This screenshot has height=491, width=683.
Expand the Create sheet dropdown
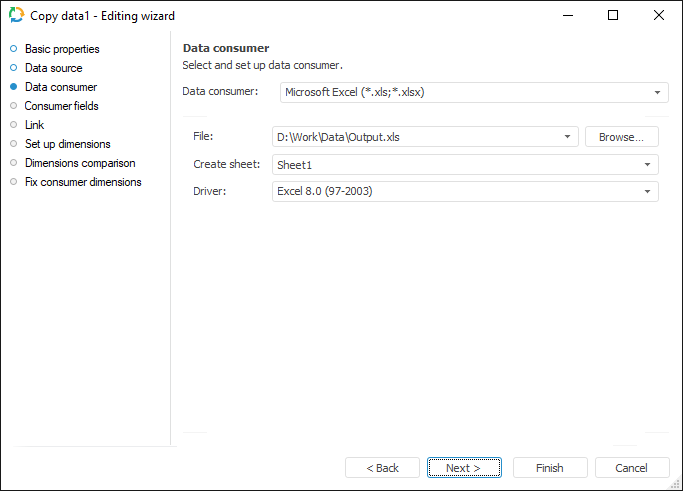(x=647, y=164)
